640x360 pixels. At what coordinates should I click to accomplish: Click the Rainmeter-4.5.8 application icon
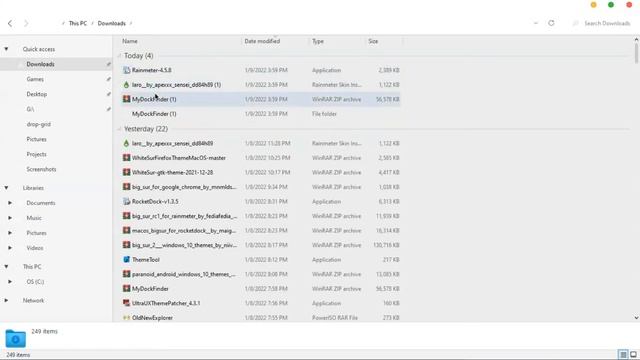(127, 70)
